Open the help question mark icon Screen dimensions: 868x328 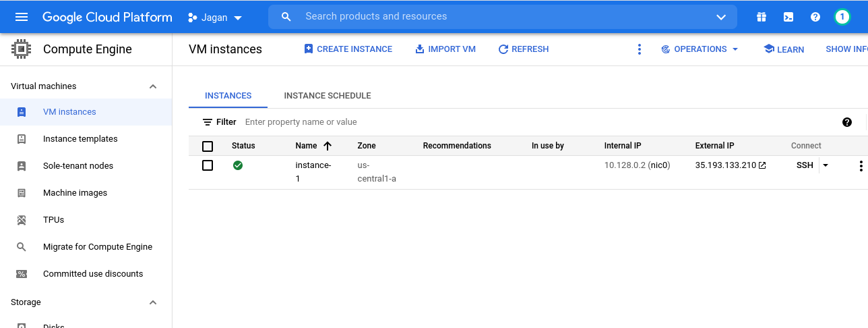tap(815, 17)
